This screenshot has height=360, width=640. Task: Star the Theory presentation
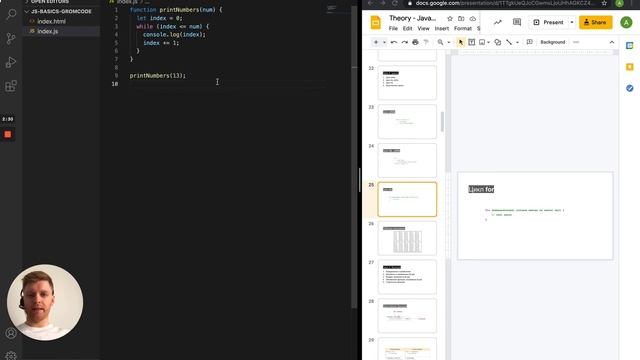coord(450,19)
